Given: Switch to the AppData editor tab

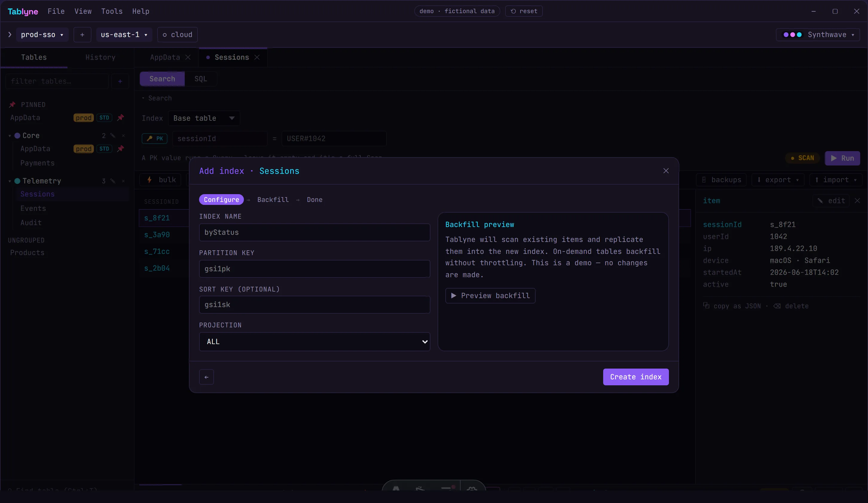Looking at the screenshot, I should click(x=165, y=57).
